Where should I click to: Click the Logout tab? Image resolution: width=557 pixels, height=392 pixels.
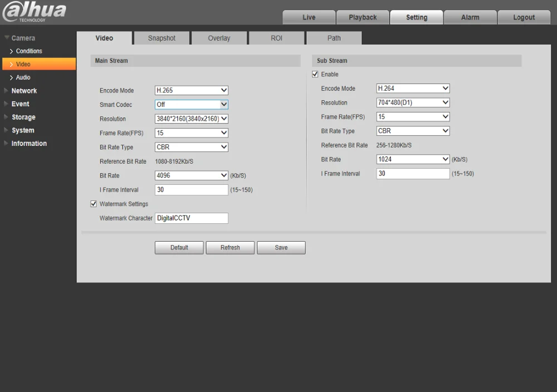pyautogui.click(x=524, y=17)
